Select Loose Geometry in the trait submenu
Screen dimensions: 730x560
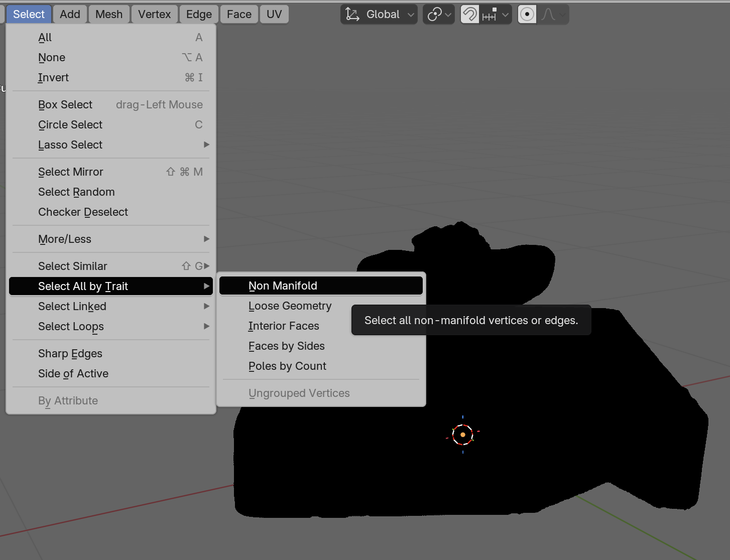click(x=290, y=306)
